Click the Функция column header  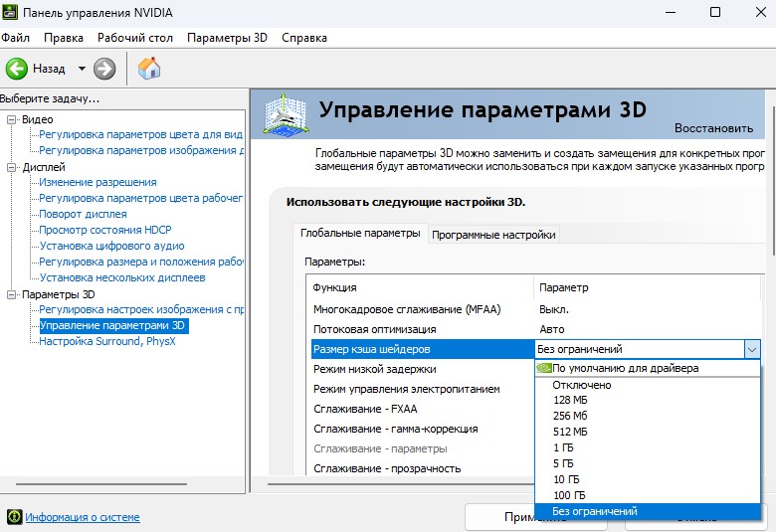[420, 287]
